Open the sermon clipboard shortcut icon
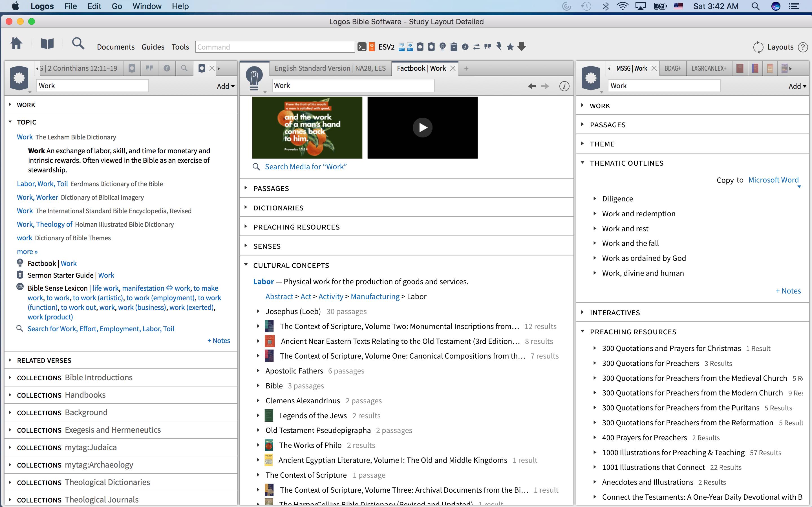 tap(454, 47)
